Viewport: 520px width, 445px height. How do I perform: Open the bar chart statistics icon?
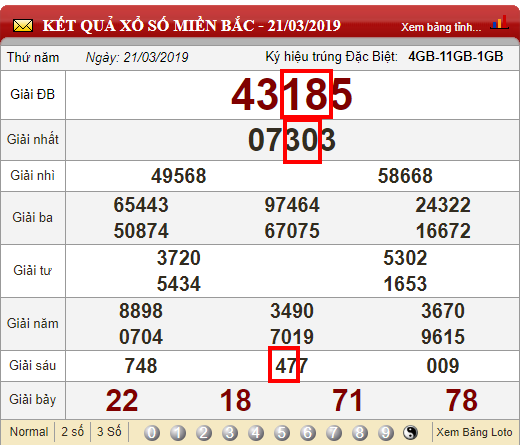[499, 22]
